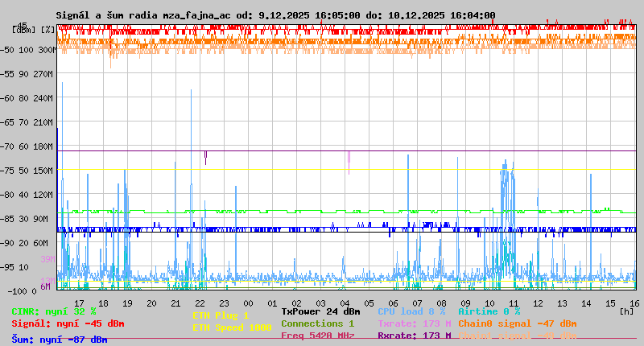Click the "23" hour tick label
This screenshot has width=644, height=346.
[224, 303]
